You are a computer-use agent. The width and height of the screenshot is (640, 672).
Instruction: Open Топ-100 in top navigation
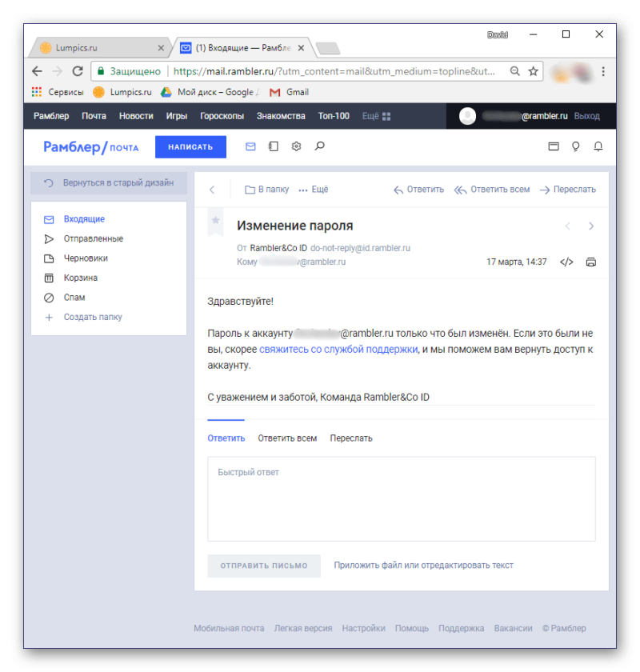(334, 116)
